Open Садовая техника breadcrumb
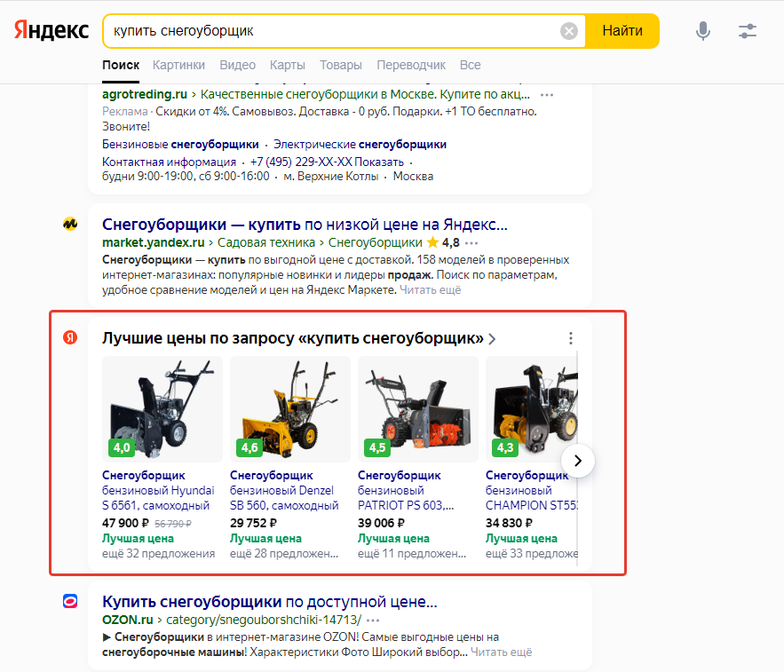784x672 pixels. tap(266, 242)
